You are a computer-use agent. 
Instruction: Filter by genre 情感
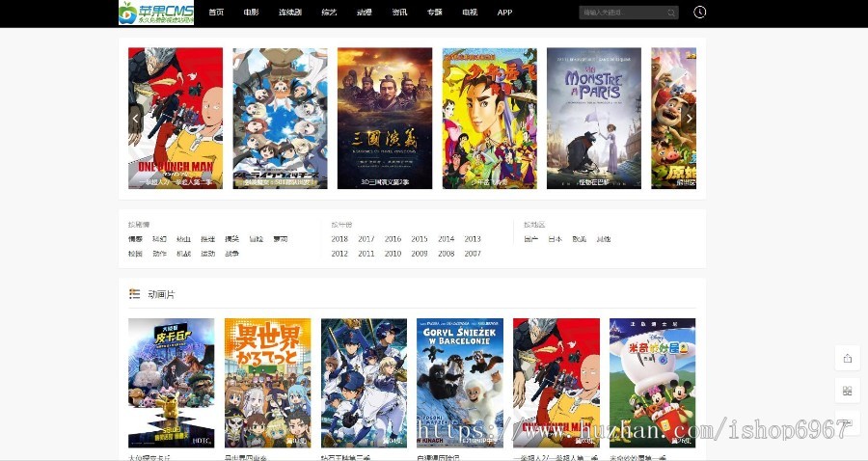pos(136,239)
